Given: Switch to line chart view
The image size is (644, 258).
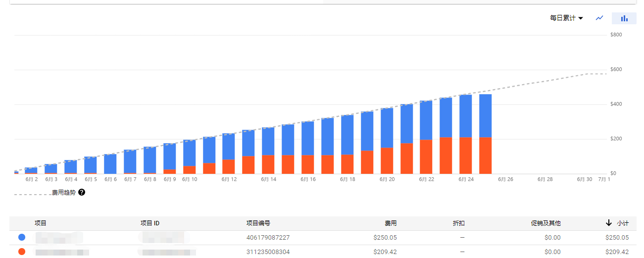Looking at the screenshot, I should (x=599, y=18).
